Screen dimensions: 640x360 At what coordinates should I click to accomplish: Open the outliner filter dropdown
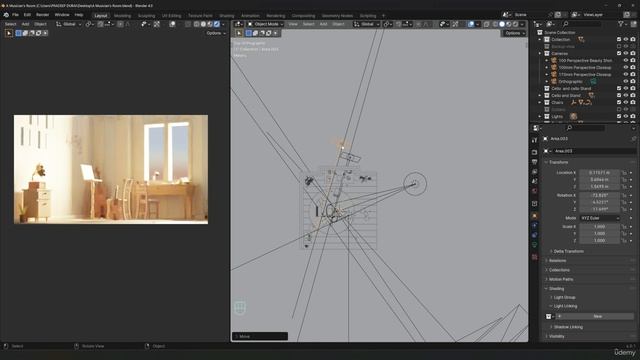[x=622, y=24]
